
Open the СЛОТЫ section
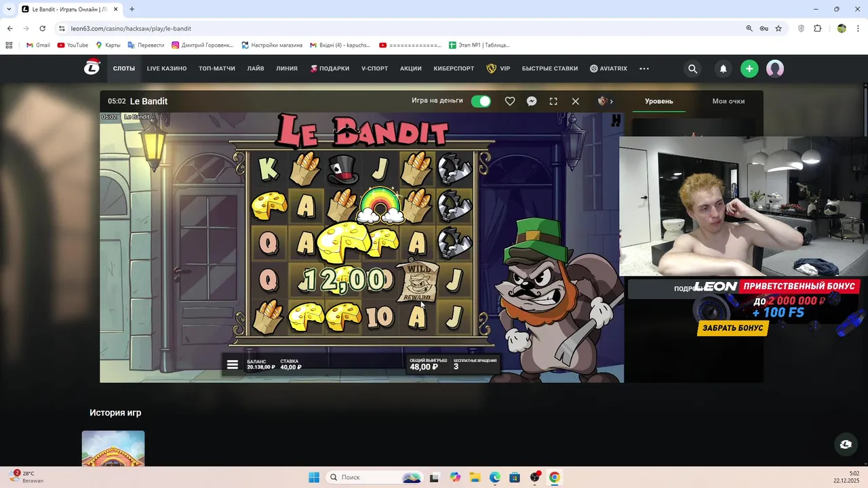click(x=124, y=68)
